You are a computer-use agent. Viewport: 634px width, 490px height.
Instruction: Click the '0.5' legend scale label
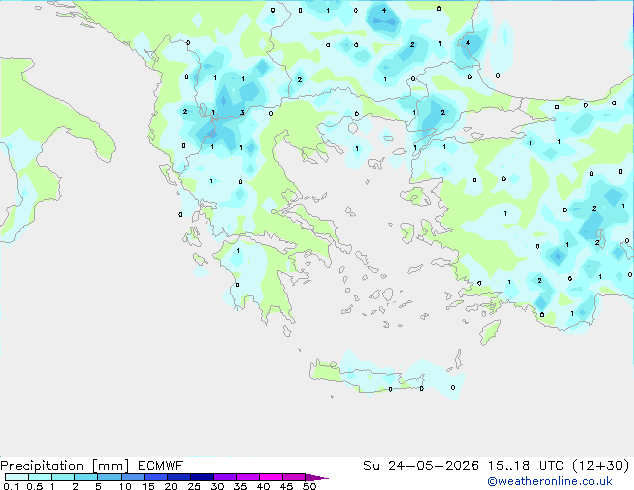pyautogui.click(x=35, y=486)
